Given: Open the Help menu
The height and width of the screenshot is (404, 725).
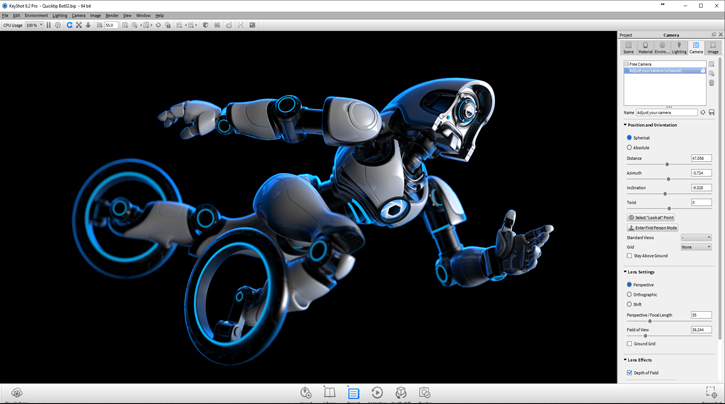Looking at the screenshot, I should [160, 16].
